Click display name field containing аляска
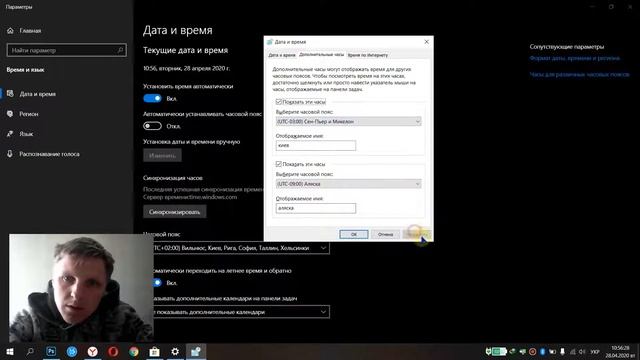The image size is (640, 360). coord(316,208)
